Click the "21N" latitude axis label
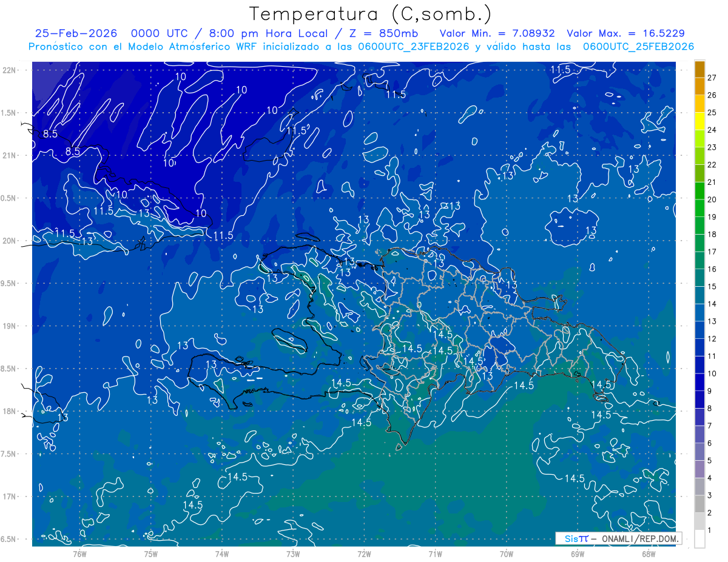 [9, 156]
